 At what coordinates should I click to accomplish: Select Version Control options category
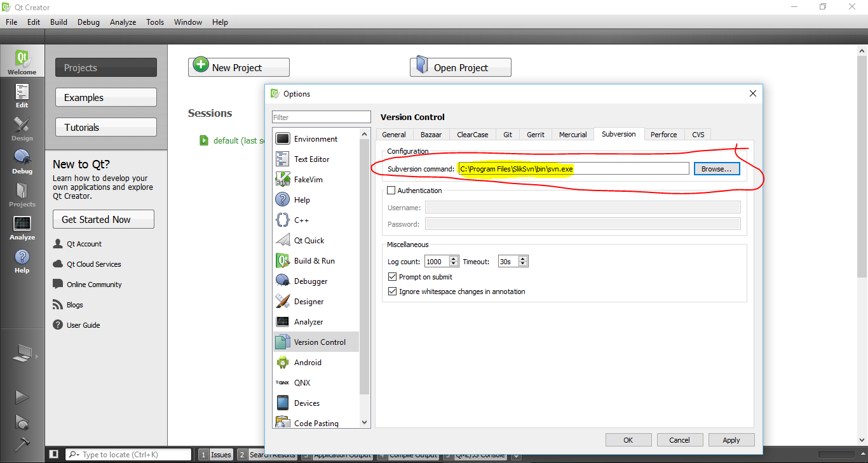316,342
